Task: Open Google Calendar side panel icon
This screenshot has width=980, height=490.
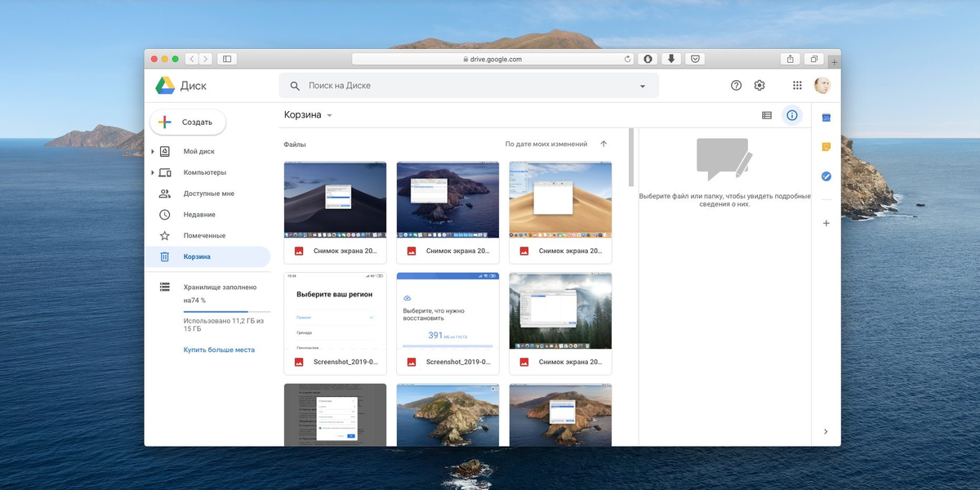Action: tap(826, 118)
